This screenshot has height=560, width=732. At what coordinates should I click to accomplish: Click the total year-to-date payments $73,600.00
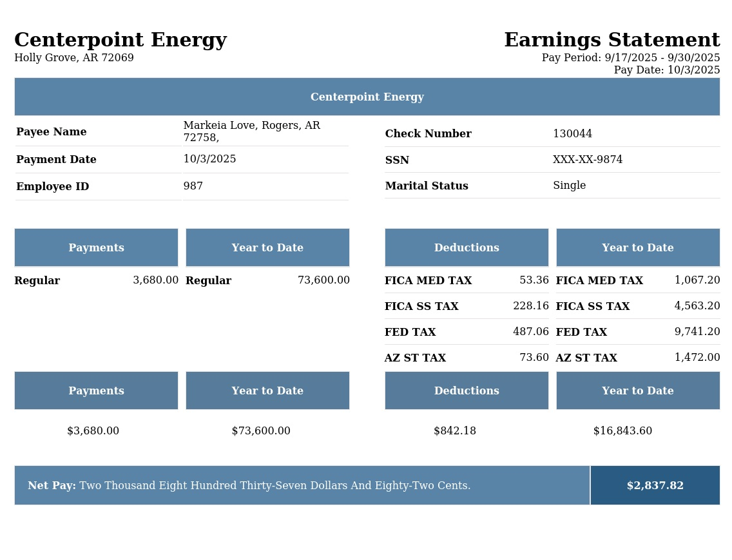[261, 430]
